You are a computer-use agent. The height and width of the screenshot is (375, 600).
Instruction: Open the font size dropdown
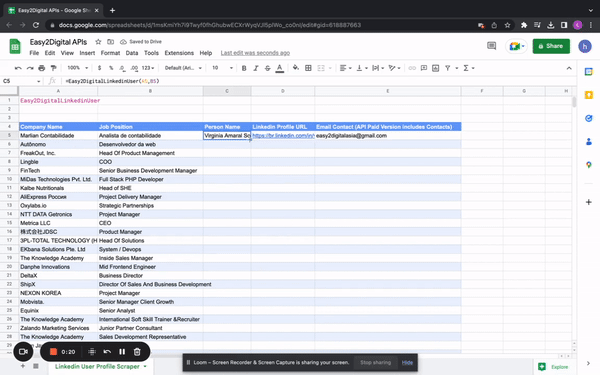222,68
